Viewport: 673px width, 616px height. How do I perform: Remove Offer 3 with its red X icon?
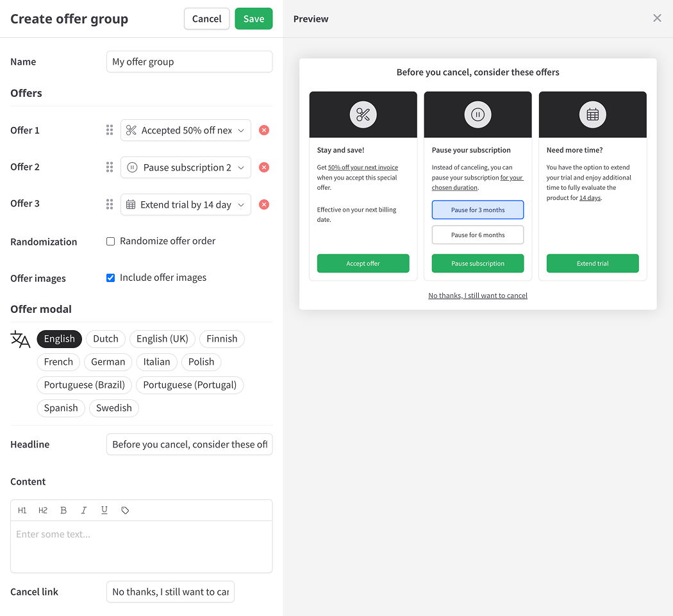(x=263, y=204)
